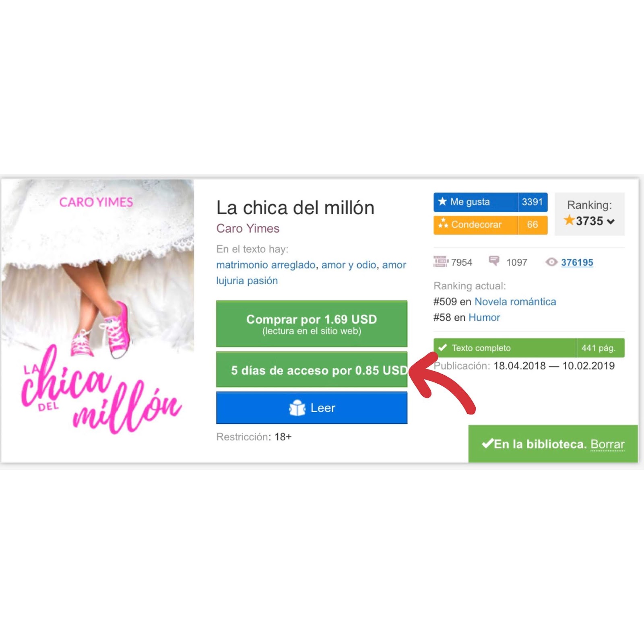Click the La chica del millón cover
Viewport: 644px width, 644px height.
pos(98,320)
